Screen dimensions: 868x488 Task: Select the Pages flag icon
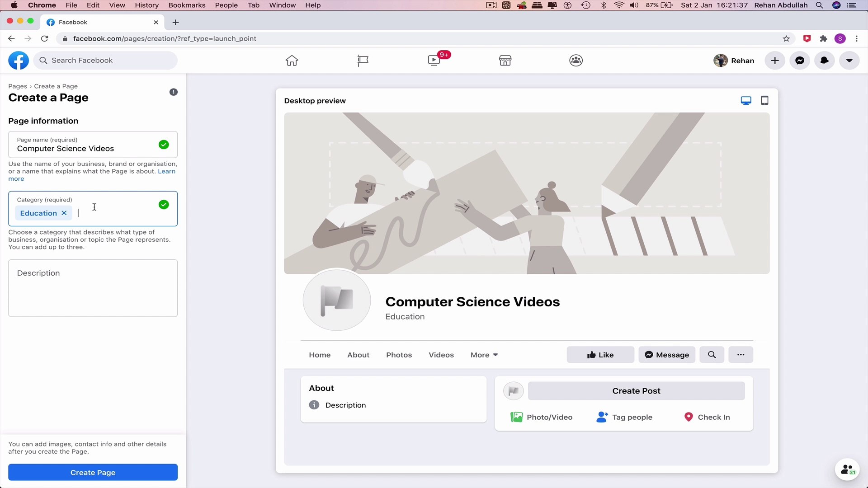(x=362, y=60)
